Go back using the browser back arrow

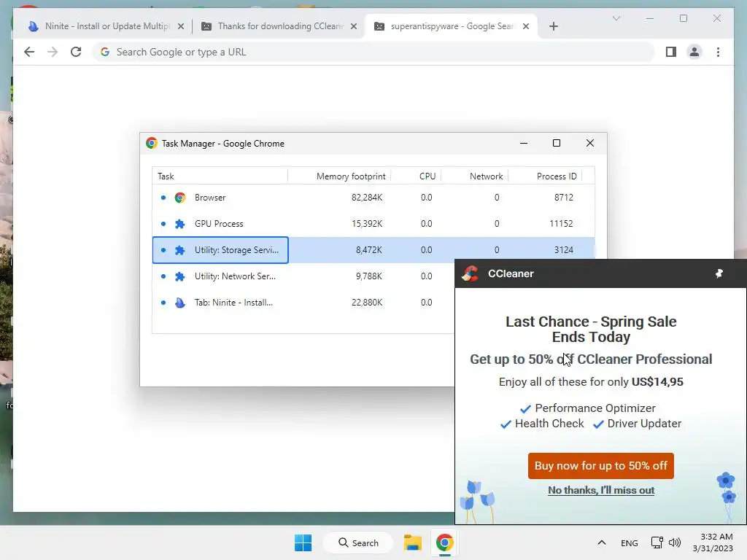[29, 52]
